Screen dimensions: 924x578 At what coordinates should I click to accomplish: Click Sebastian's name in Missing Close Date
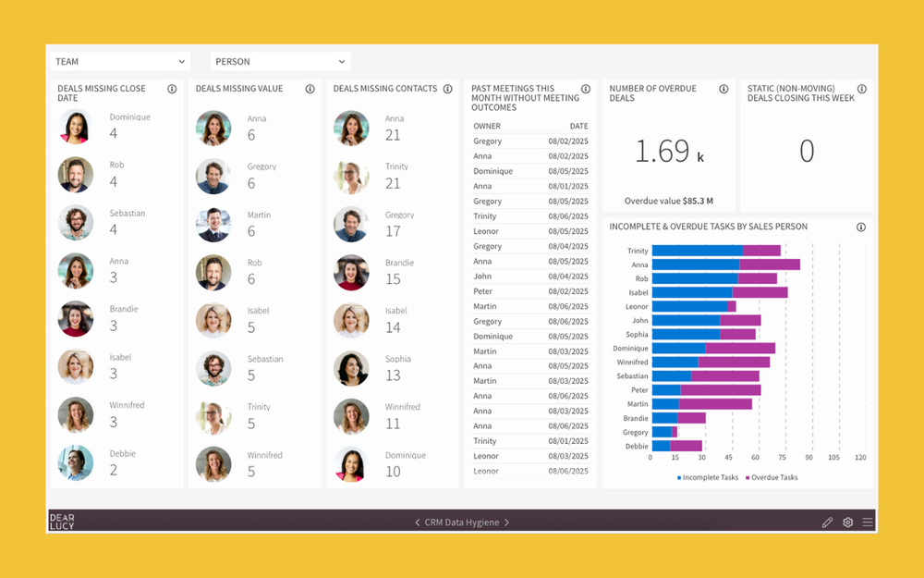(x=128, y=214)
